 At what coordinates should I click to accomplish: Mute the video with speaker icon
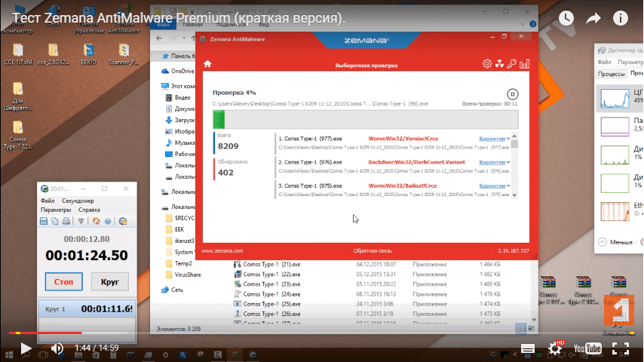[x=57, y=348]
